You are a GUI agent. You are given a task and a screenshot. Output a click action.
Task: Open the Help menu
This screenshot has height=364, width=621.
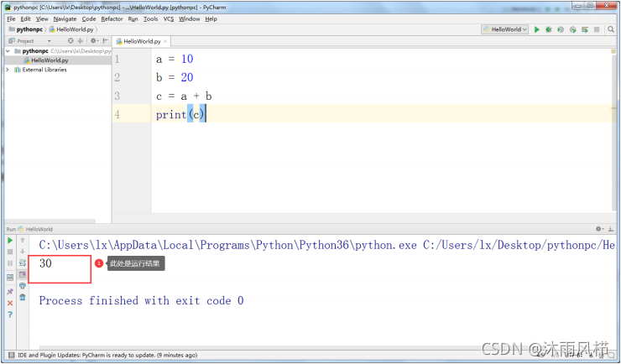pyautogui.click(x=211, y=19)
